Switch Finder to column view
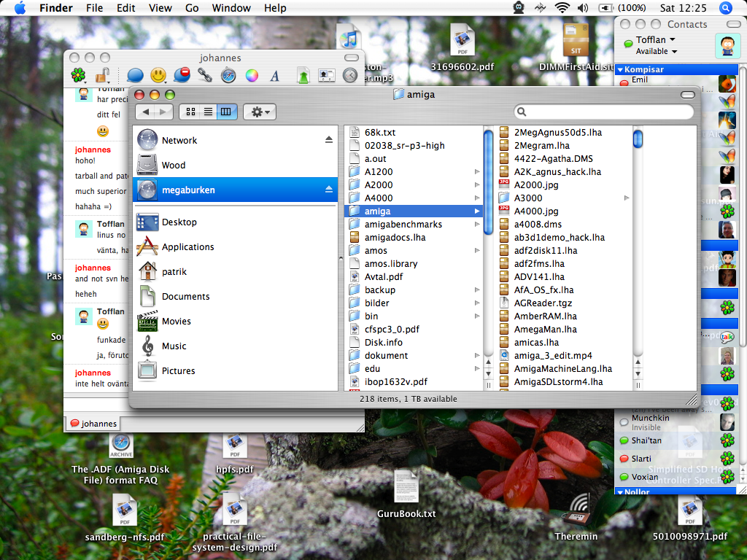The width and height of the screenshot is (747, 560). click(x=226, y=112)
